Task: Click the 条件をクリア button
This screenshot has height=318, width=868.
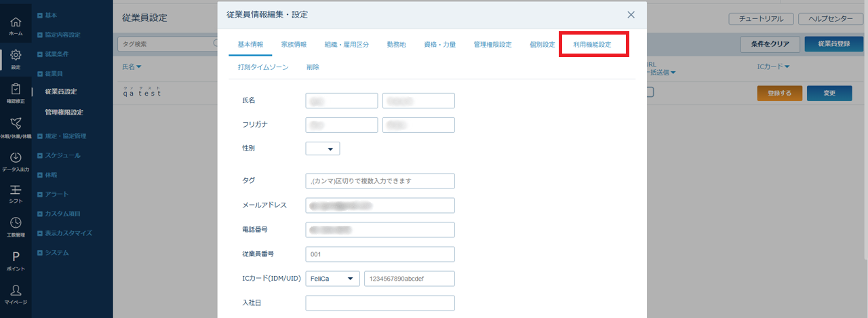Action: point(770,44)
